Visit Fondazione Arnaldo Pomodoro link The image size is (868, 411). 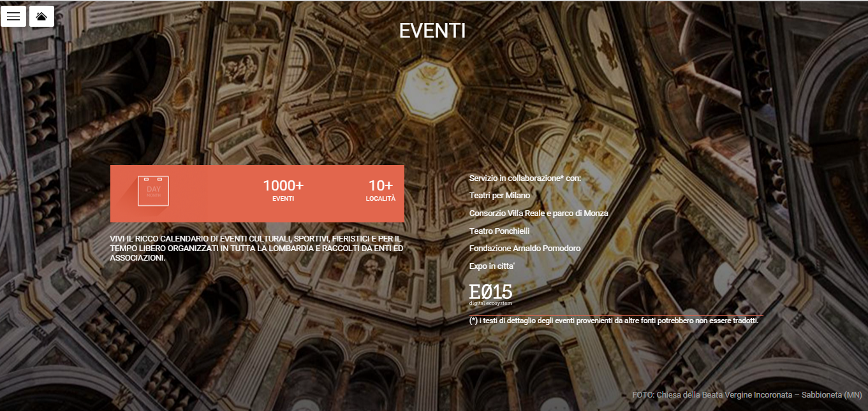[524, 248]
